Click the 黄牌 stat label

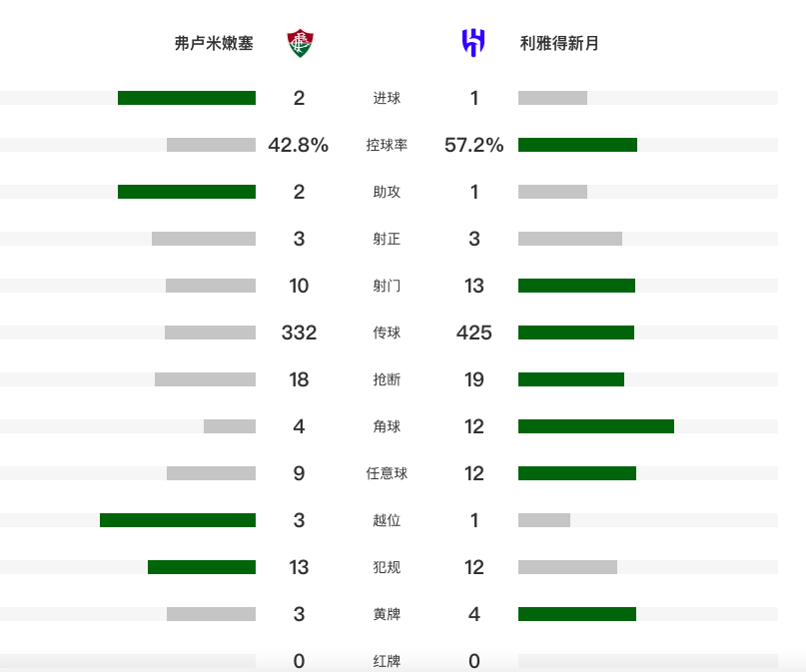(x=387, y=614)
